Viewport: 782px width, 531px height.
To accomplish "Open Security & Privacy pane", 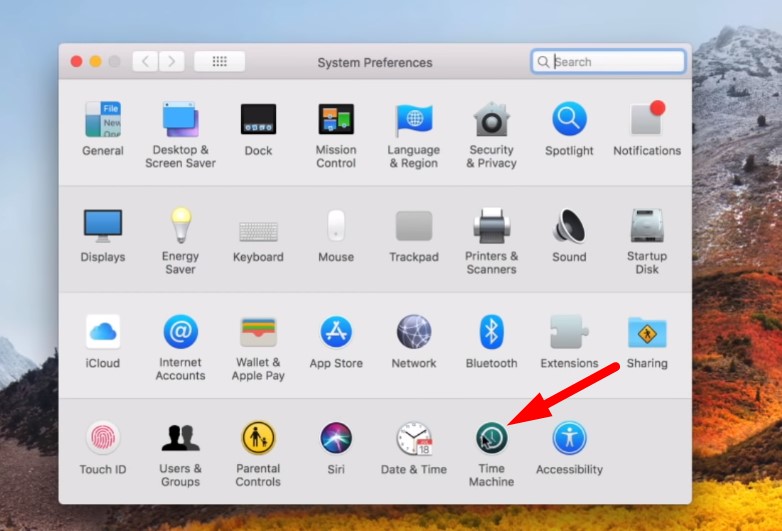I will (x=491, y=120).
